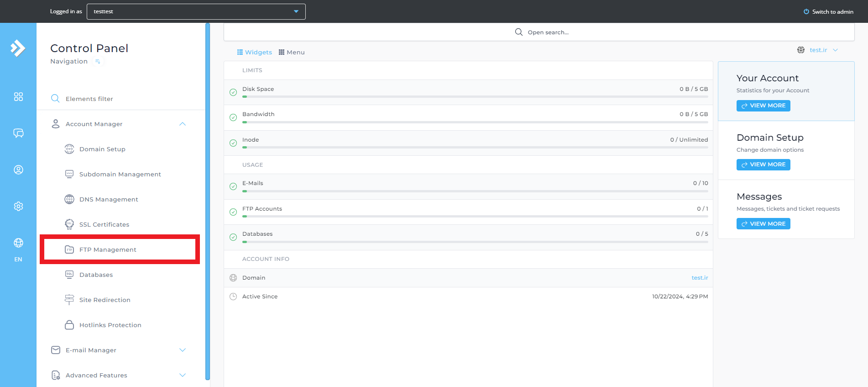Viewport: 868px width, 387px height.
Task: Open the test.ir domain selector
Action: pyautogui.click(x=818, y=50)
